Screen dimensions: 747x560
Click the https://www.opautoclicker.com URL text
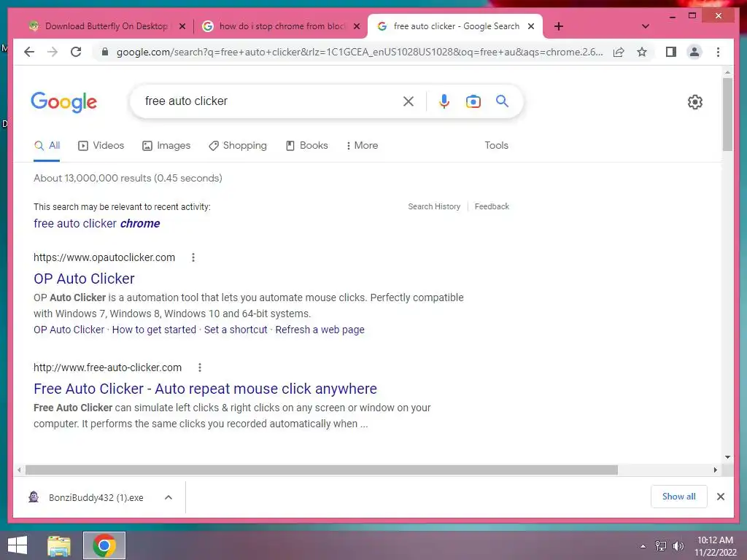coord(104,257)
